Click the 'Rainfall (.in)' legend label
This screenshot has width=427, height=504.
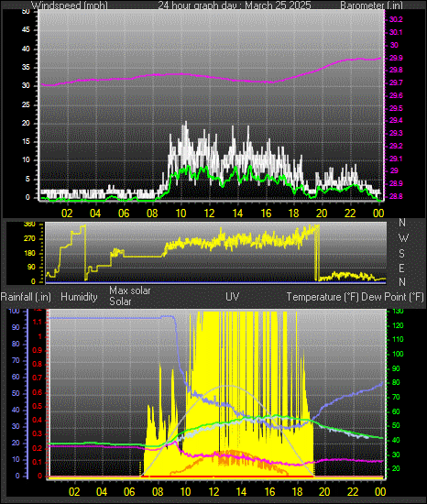(26, 297)
